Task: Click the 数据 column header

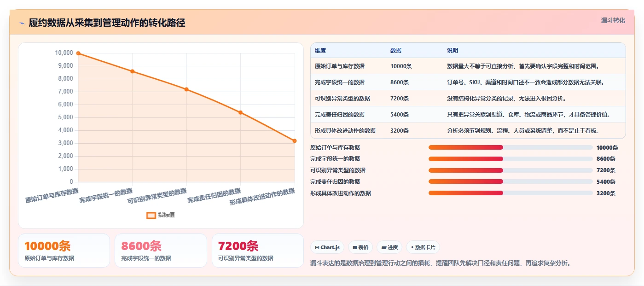Action: 396,50
